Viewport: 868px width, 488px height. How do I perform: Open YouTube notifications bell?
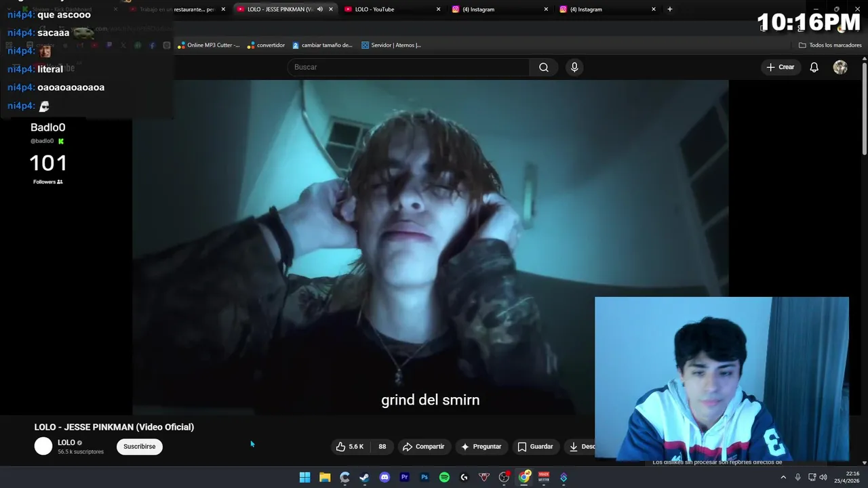[x=814, y=67]
